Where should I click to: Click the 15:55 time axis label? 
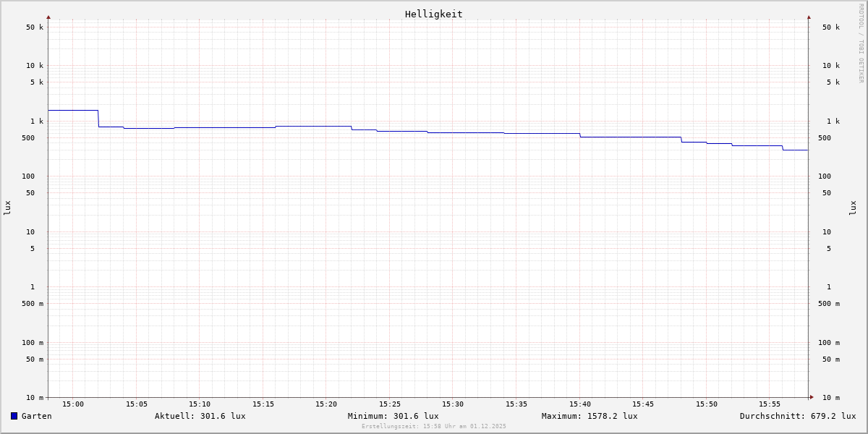[770, 404]
